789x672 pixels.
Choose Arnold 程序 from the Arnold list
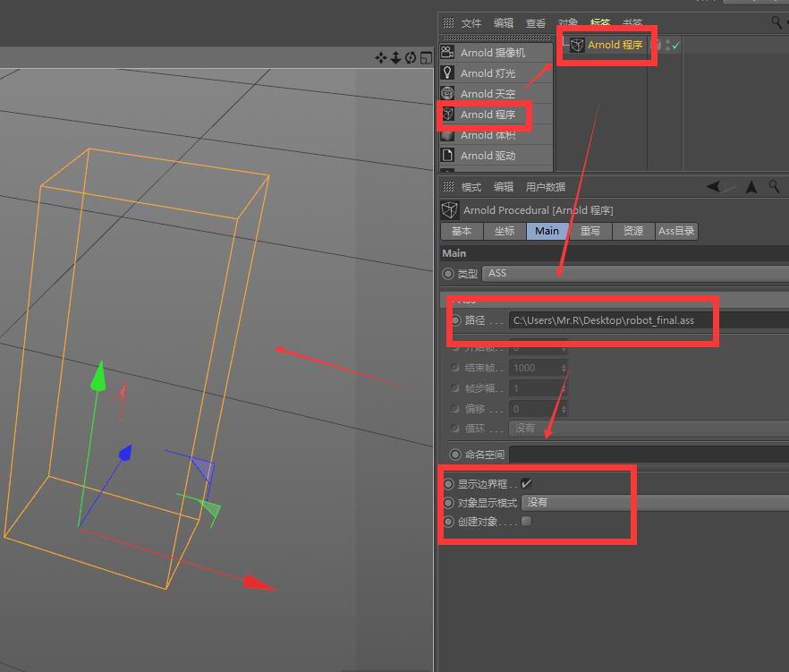coord(496,115)
